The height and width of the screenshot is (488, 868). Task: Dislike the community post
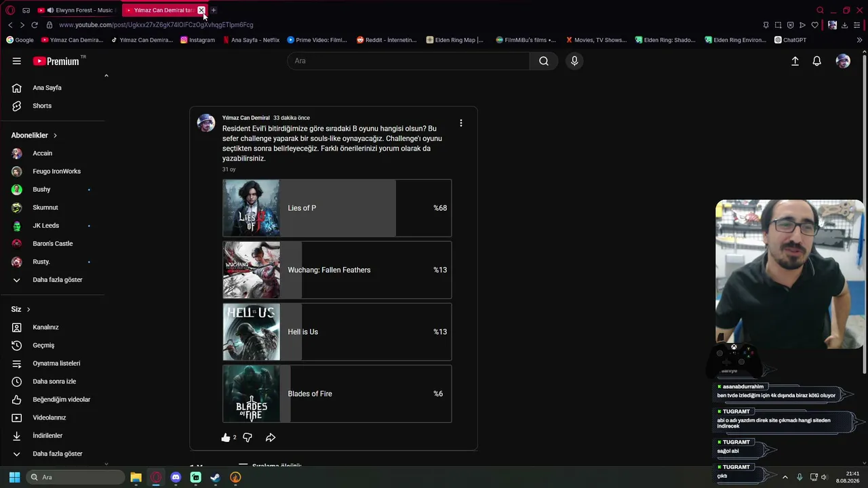click(248, 438)
